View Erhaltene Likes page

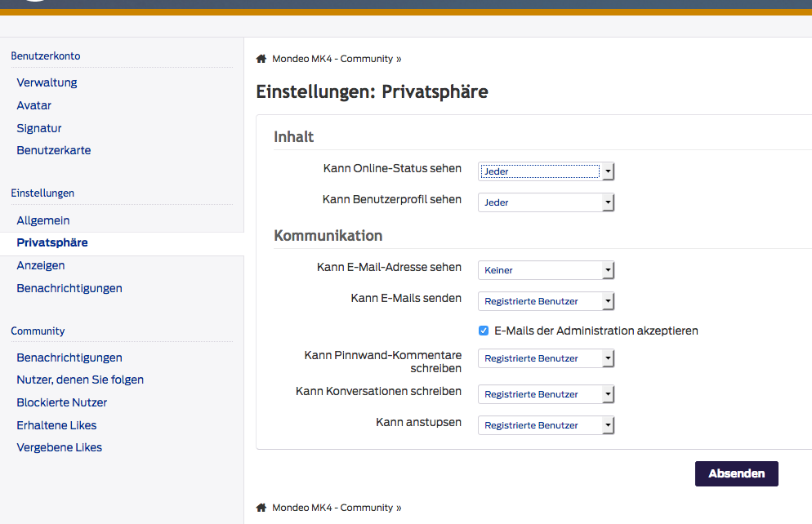click(x=56, y=425)
